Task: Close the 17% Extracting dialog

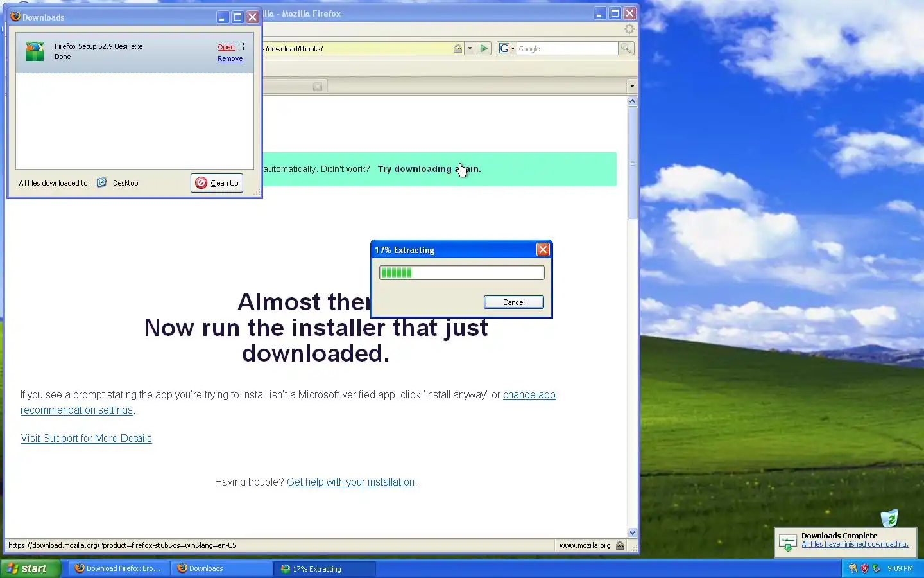Action: click(543, 250)
